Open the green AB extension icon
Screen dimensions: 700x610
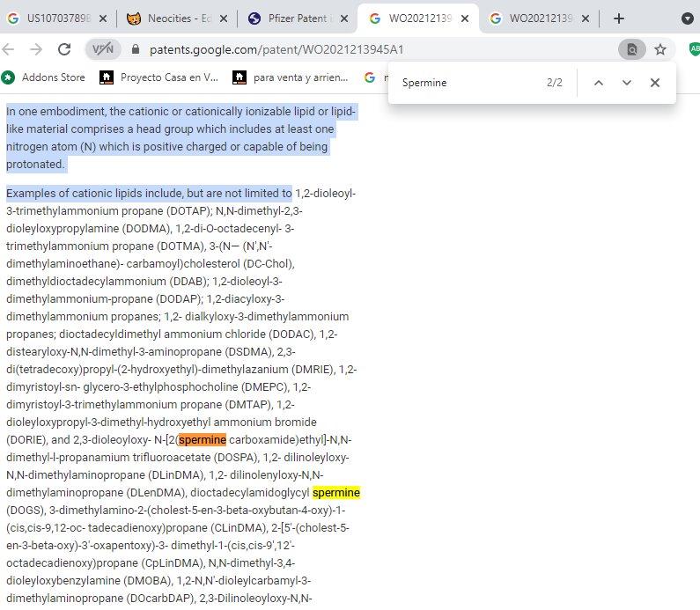[x=694, y=49]
